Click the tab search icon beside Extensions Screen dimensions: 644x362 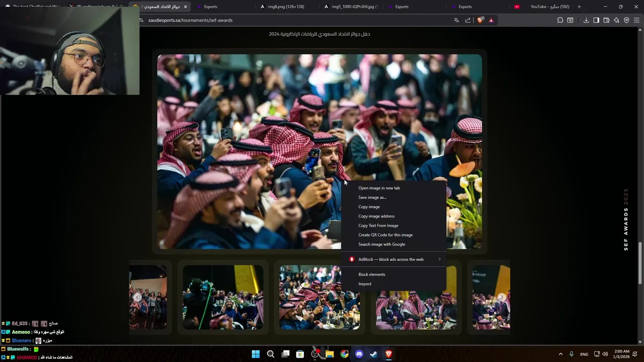570,20
